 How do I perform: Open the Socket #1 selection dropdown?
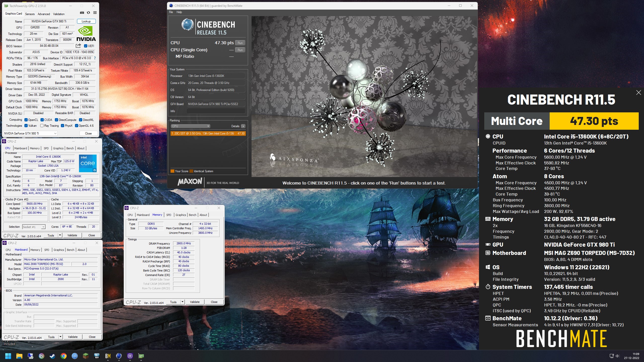(34, 227)
